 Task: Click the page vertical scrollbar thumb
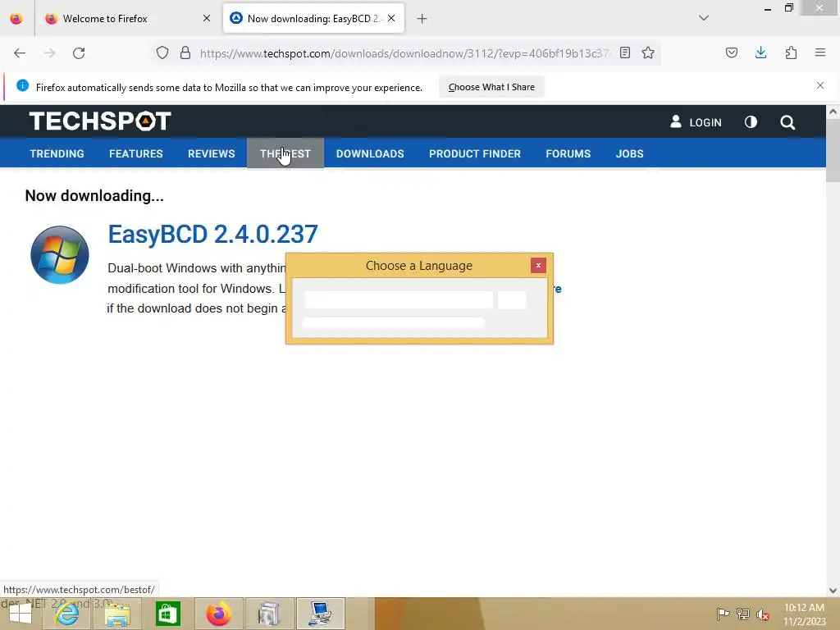[x=833, y=150]
